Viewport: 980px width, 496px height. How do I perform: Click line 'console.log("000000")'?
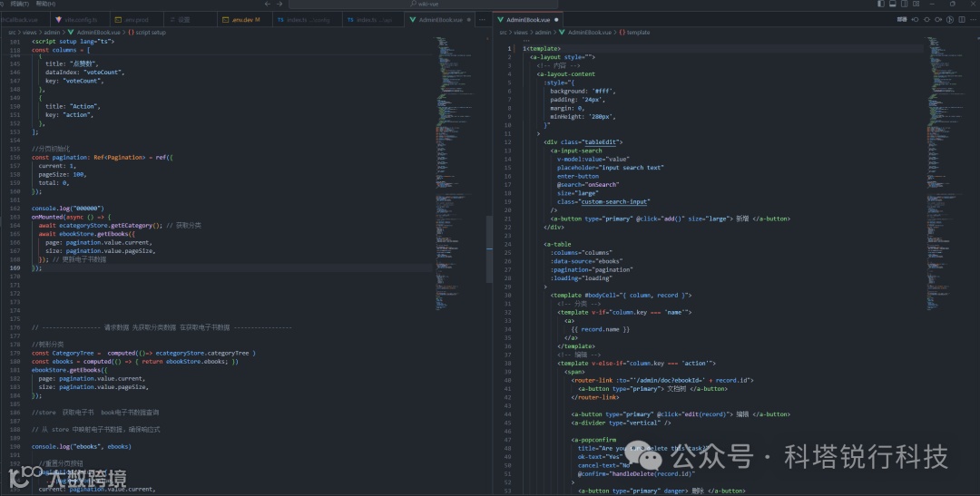(x=67, y=208)
